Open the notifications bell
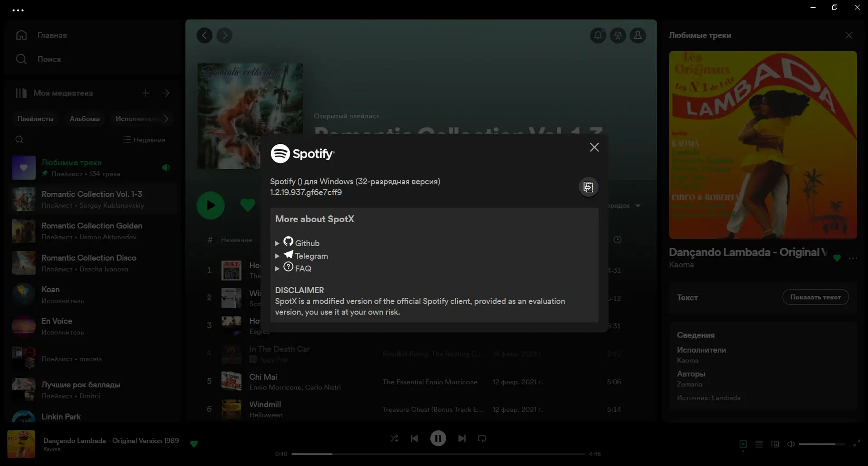 click(x=597, y=35)
